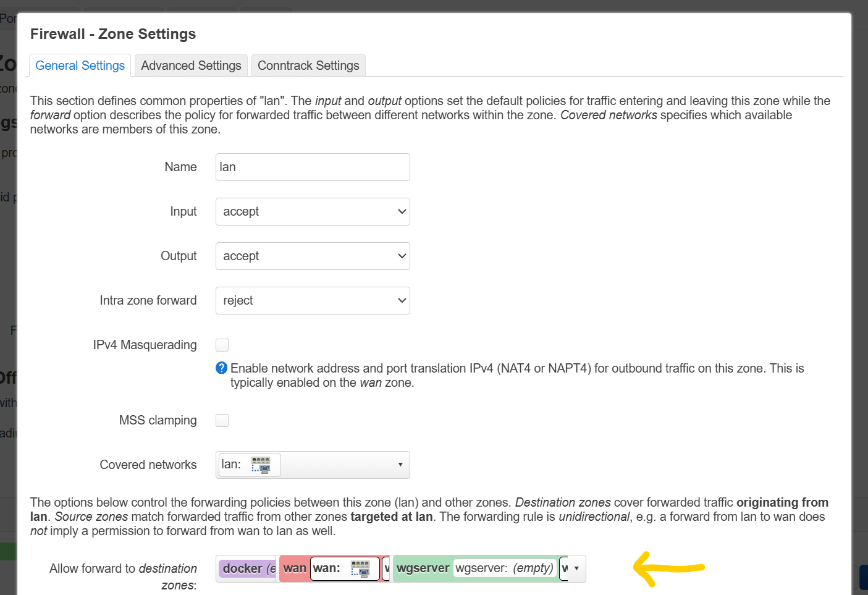868x595 pixels.
Task: Switch to the Advanced Settings tab
Action: [191, 65]
